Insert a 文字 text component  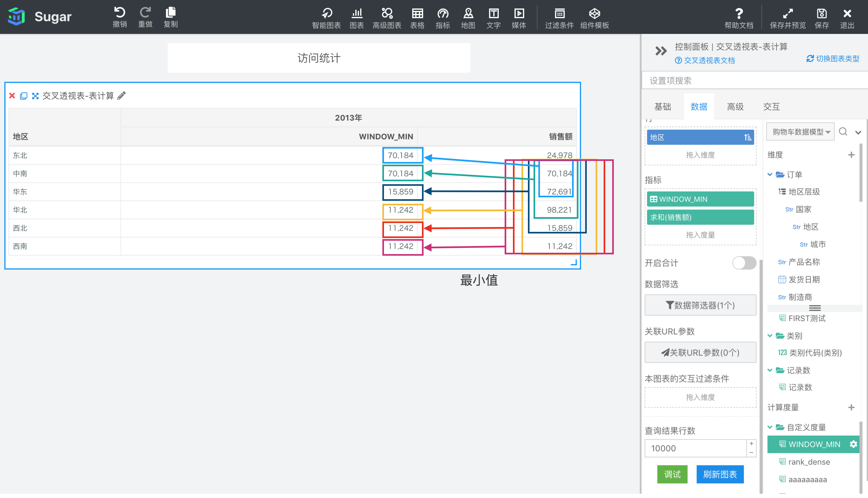point(493,18)
